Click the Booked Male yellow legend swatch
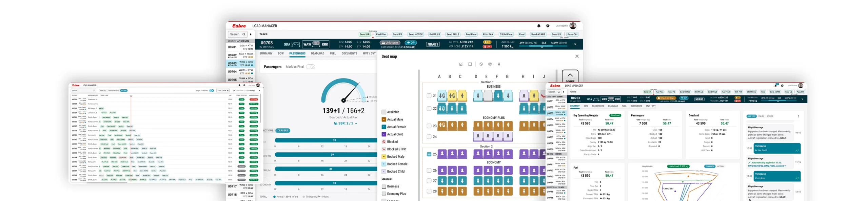This screenshot has height=201, width=868. click(384, 157)
